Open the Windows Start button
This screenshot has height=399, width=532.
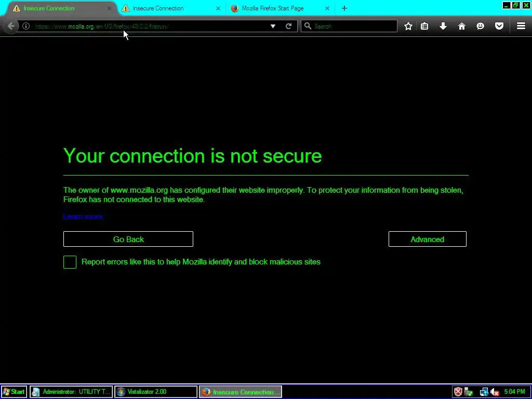[x=14, y=392]
